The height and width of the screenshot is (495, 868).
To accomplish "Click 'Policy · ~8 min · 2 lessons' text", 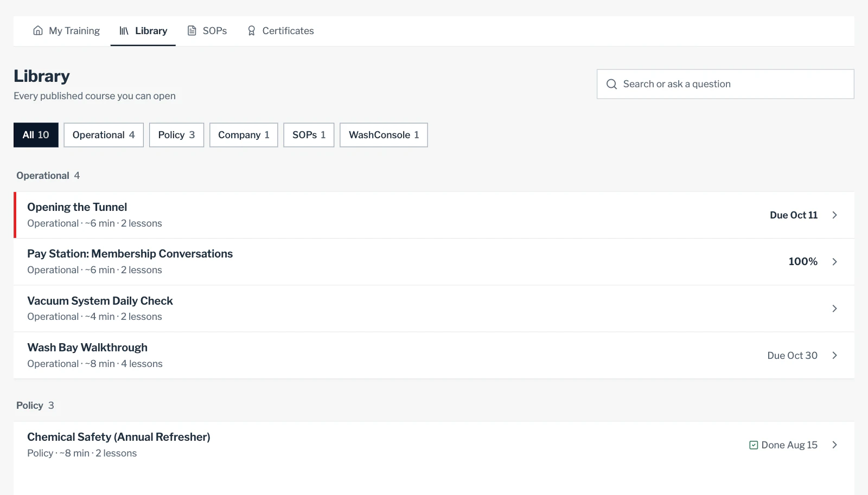I will (x=82, y=453).
